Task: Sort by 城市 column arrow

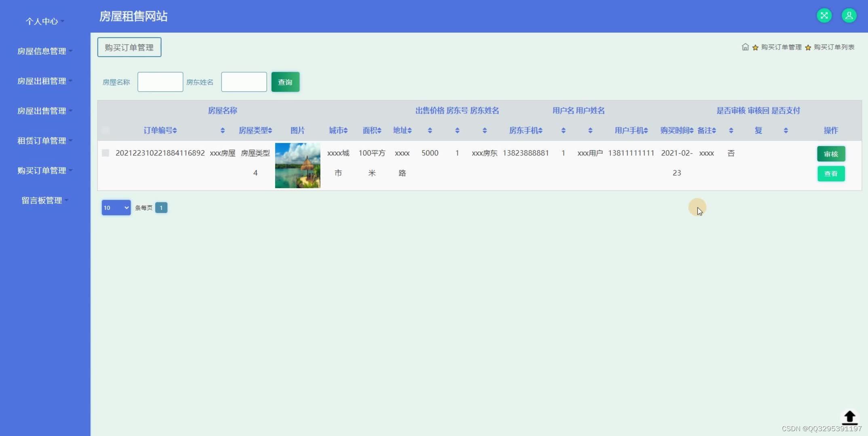Action: (x=346, y=130)
